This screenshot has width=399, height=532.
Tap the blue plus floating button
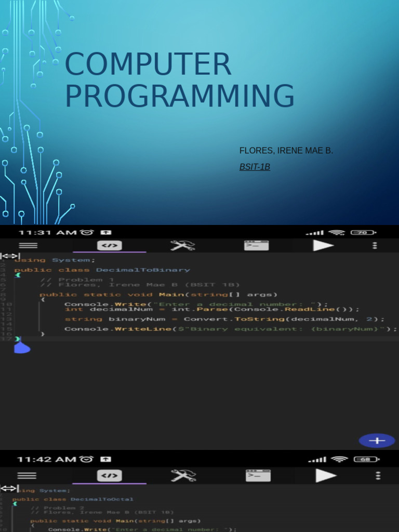pos(377,441)
